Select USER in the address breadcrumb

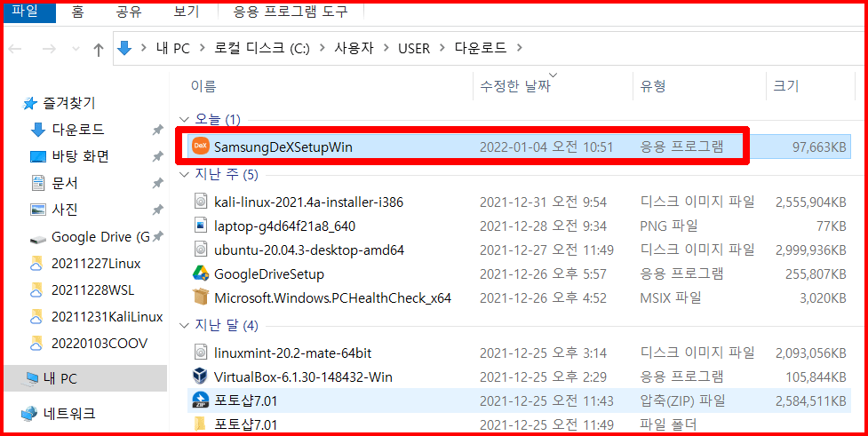(414, 48)
